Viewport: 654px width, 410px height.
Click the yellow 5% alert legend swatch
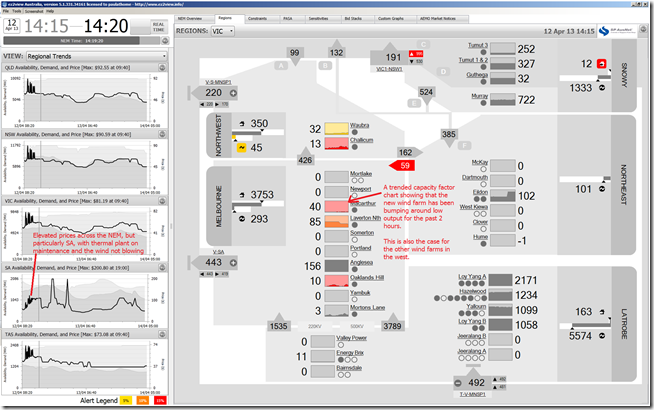(x=126, y=400)
